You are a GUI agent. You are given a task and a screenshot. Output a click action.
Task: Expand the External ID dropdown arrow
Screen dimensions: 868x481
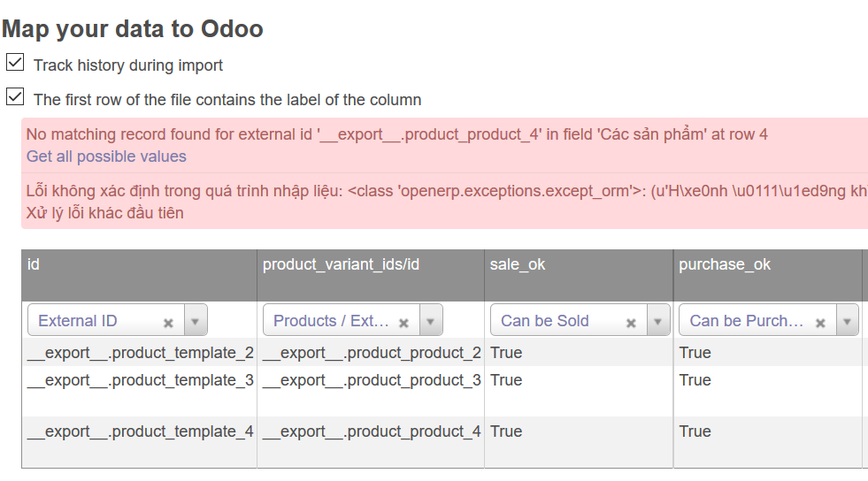pyautogui.click(x=196, y=321)
